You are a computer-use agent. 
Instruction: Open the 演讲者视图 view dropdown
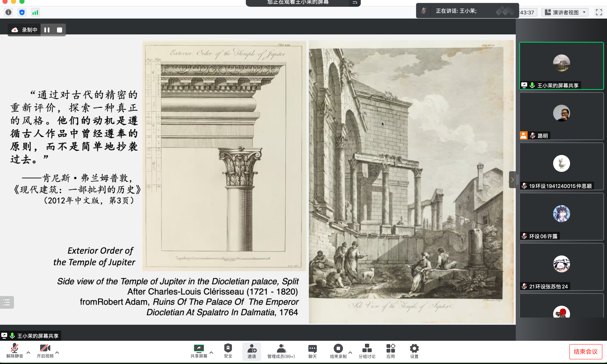[565, 12]
